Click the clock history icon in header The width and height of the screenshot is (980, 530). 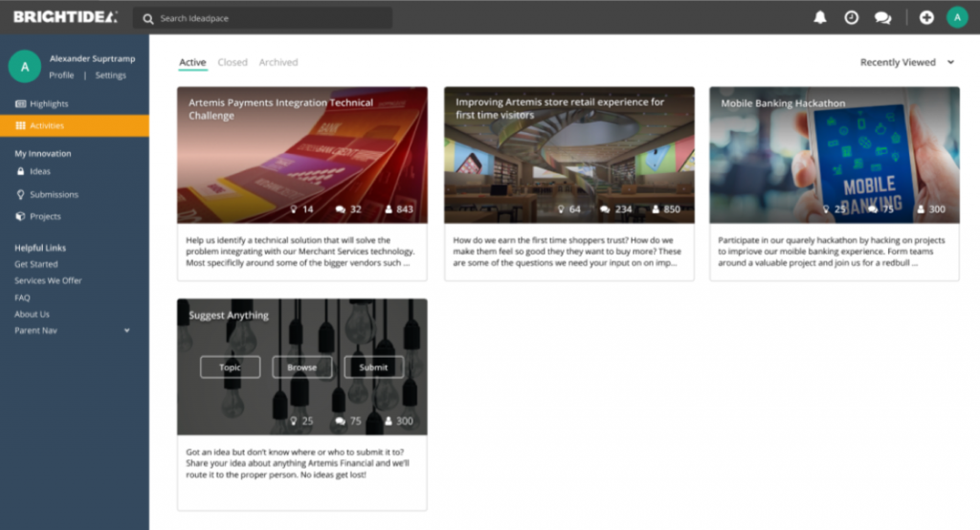point(851,17)
